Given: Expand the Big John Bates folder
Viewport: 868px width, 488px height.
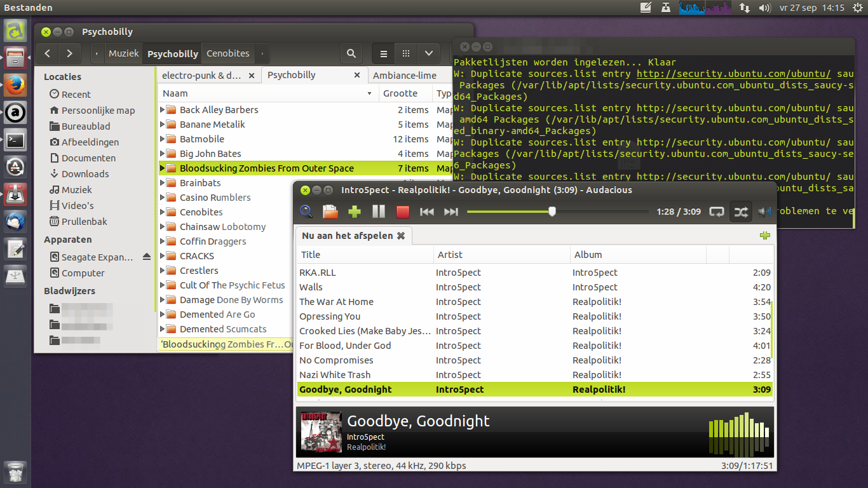Looking at the screenshot, I should (162, 154).
